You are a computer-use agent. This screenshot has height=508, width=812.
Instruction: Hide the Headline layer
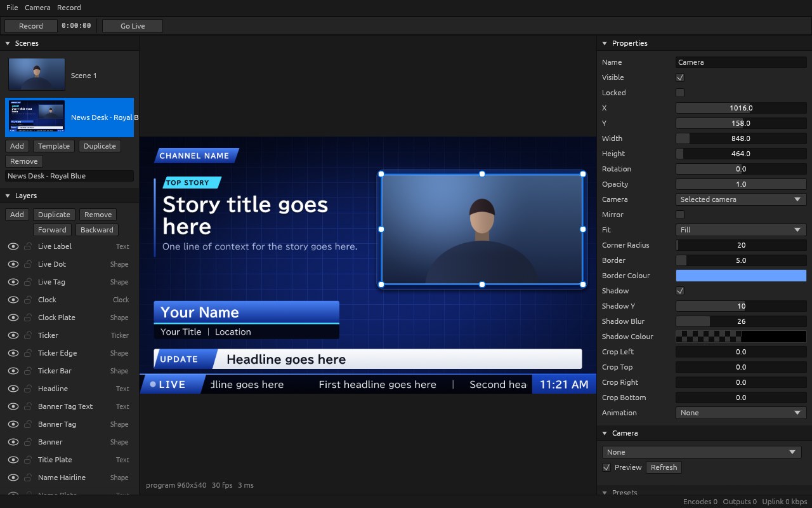point(13,389)
